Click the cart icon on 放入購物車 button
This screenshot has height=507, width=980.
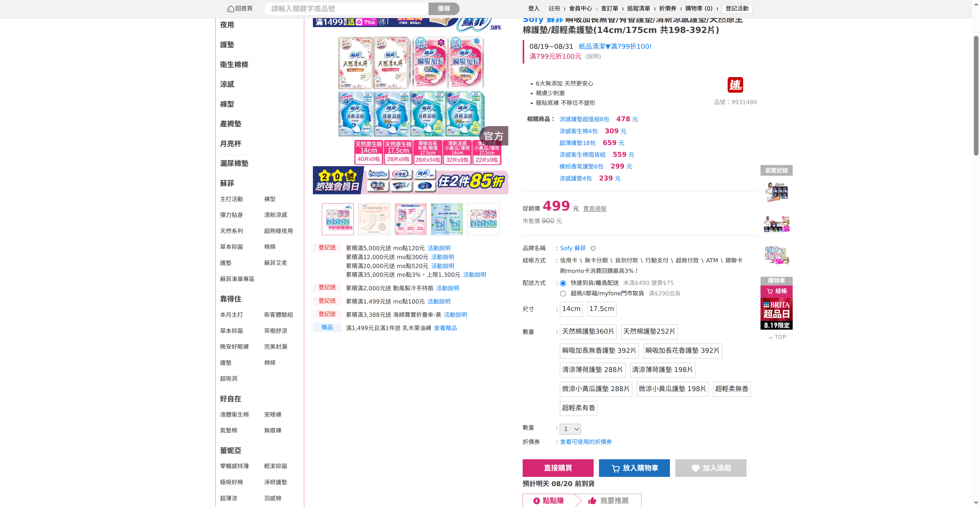pos(616,468)
